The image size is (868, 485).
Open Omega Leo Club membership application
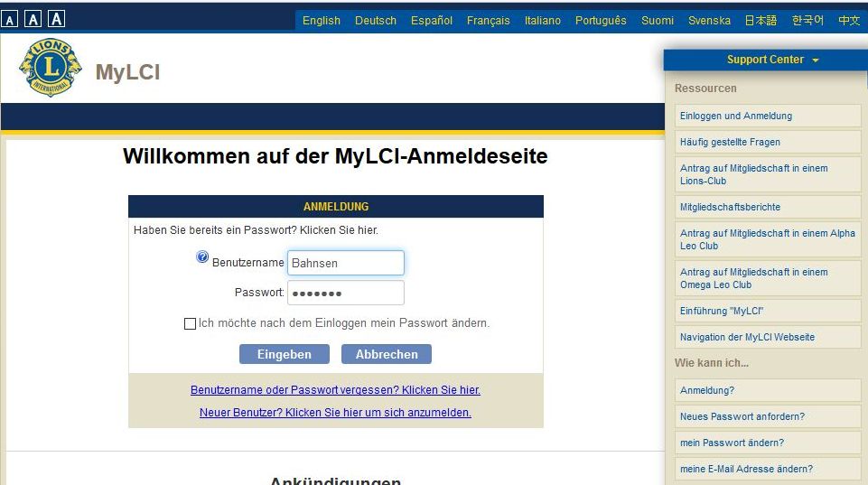(768, 278)
